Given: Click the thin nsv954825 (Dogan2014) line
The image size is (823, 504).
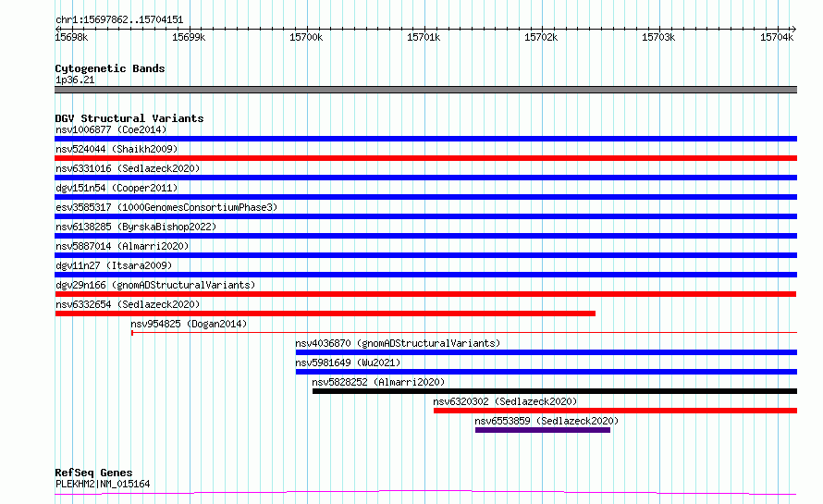Looking at the screenshot, I should [x=464, y=333].
